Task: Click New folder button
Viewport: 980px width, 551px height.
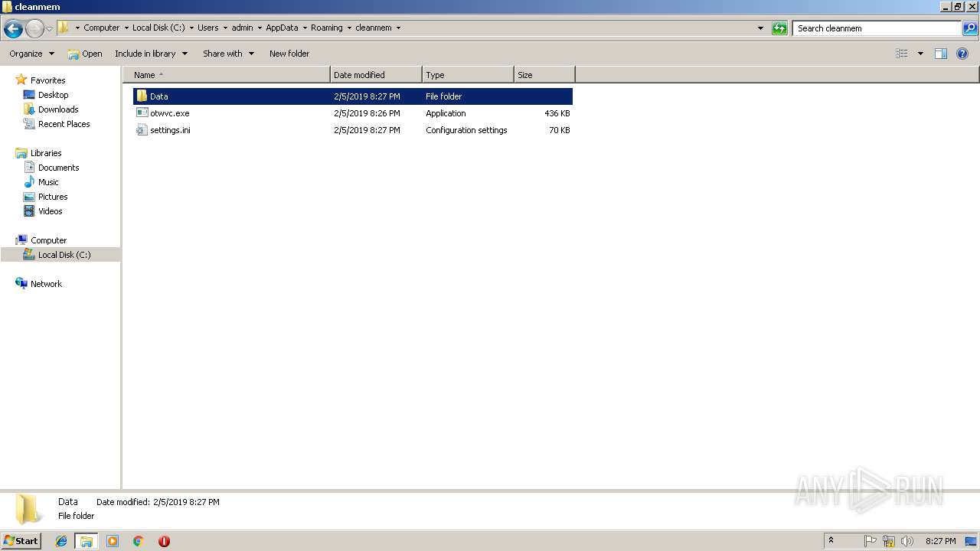Action: 289,54
